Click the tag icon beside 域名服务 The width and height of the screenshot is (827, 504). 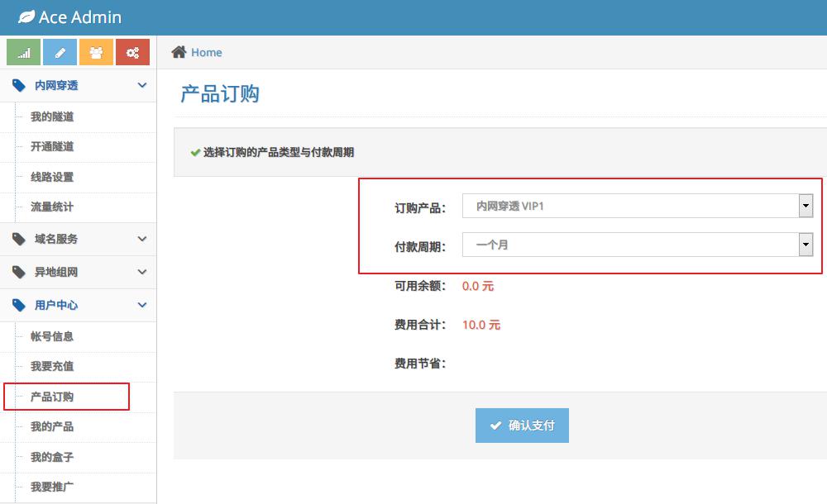18,239
